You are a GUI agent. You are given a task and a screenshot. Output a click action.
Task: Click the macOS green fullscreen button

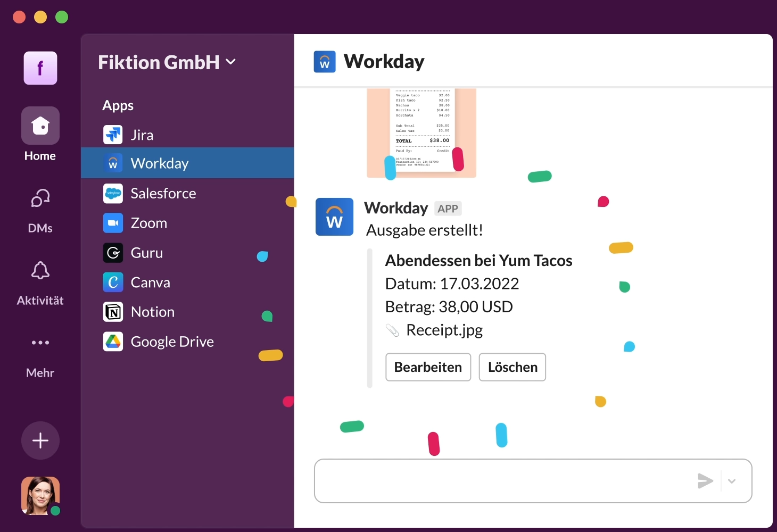tap(62, 17)
